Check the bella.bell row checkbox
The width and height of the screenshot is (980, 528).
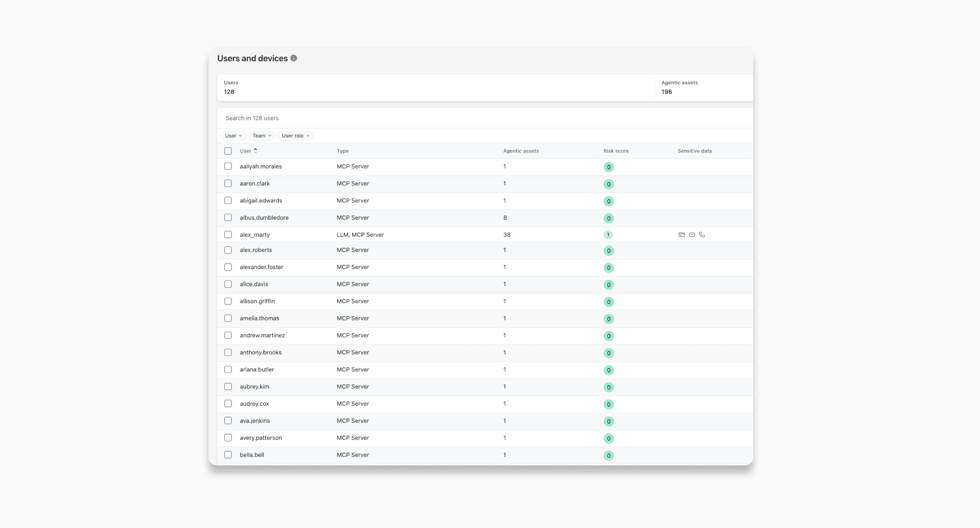[228, 455]
